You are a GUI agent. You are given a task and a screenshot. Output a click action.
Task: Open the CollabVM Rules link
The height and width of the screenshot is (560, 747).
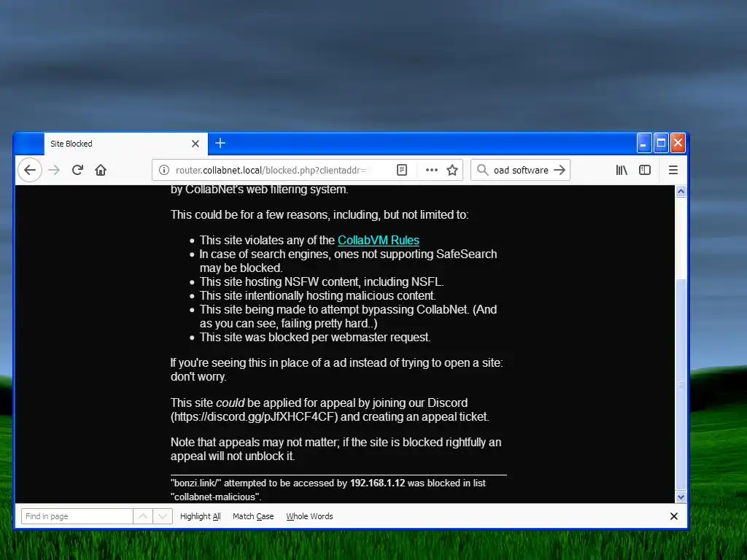(x=379, y=240)
